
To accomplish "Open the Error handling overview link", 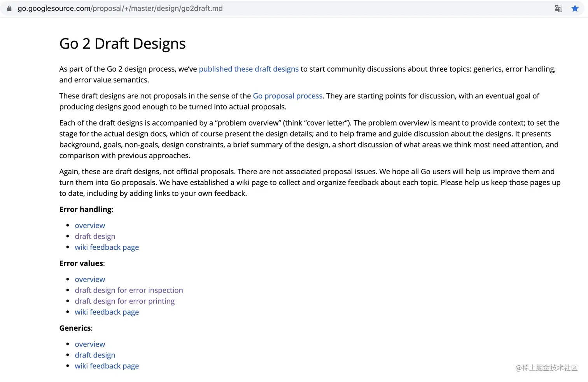I will [90, 226].
